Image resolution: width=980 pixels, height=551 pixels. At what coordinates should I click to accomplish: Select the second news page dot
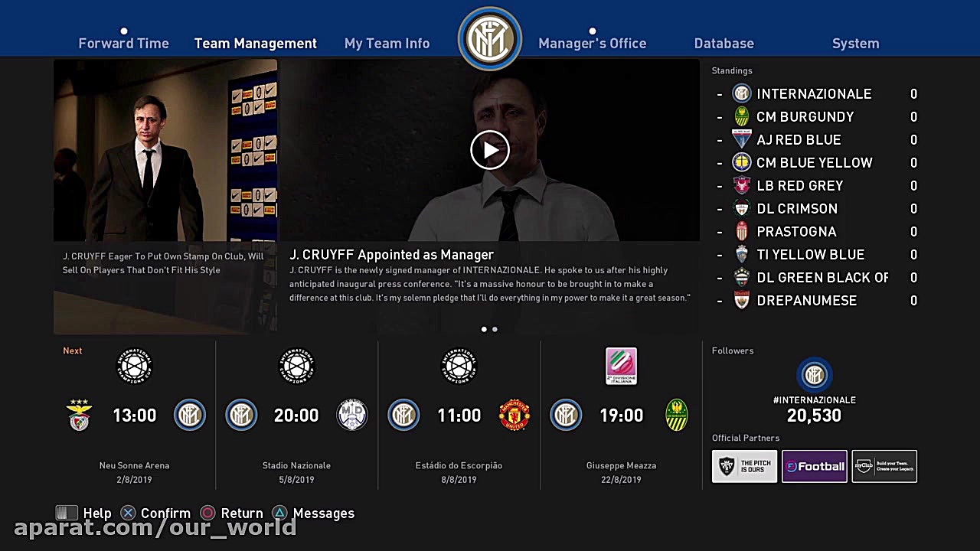pos(495,329)
